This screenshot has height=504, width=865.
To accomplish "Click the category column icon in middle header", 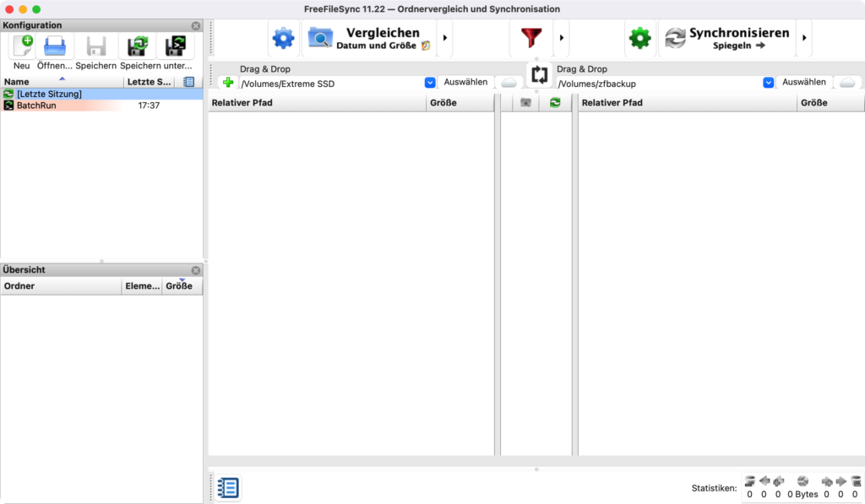I will coord(525,102).
